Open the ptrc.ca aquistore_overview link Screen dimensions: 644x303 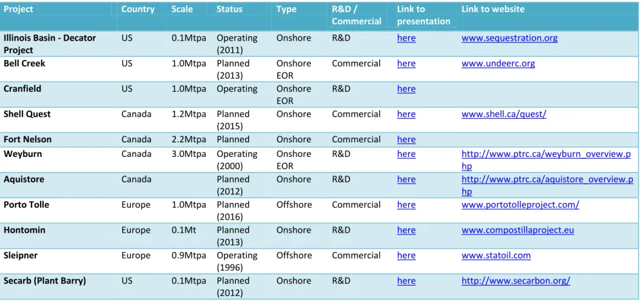[547, 185]
